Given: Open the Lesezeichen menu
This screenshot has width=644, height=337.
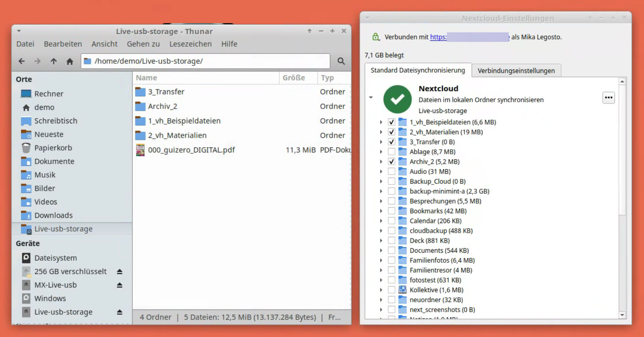Looking at the screenshot, I should 190,44.
